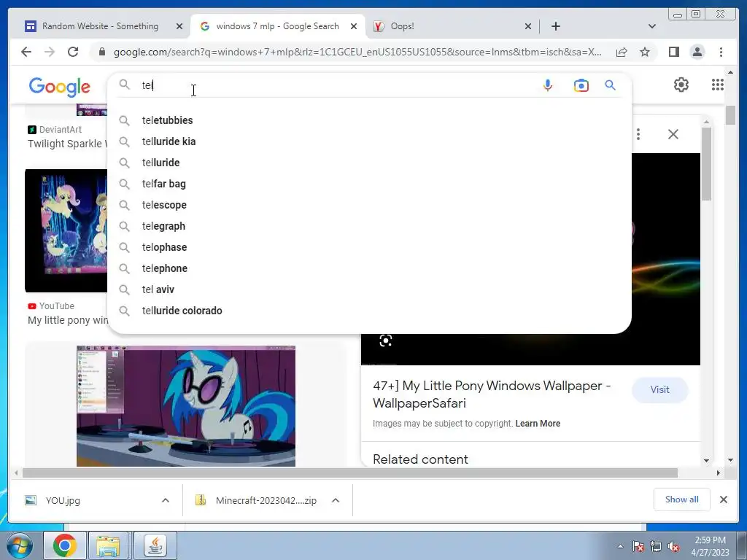Click Show all downloads button

[682, 499]
